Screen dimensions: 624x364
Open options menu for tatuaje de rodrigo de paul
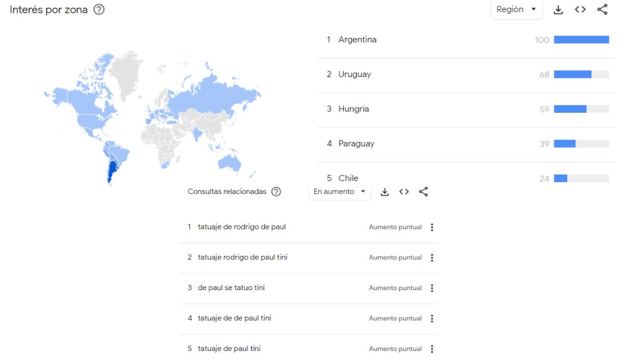(x=431, y=227)
